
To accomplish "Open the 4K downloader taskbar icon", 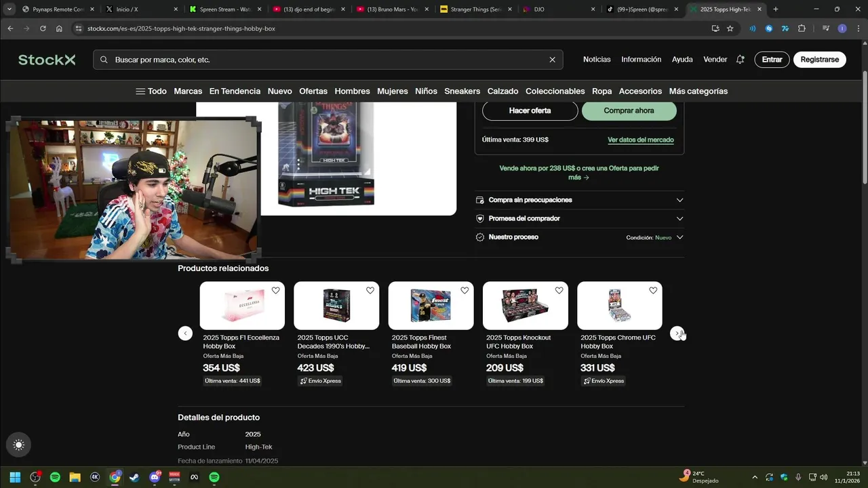I will point(95,477).
